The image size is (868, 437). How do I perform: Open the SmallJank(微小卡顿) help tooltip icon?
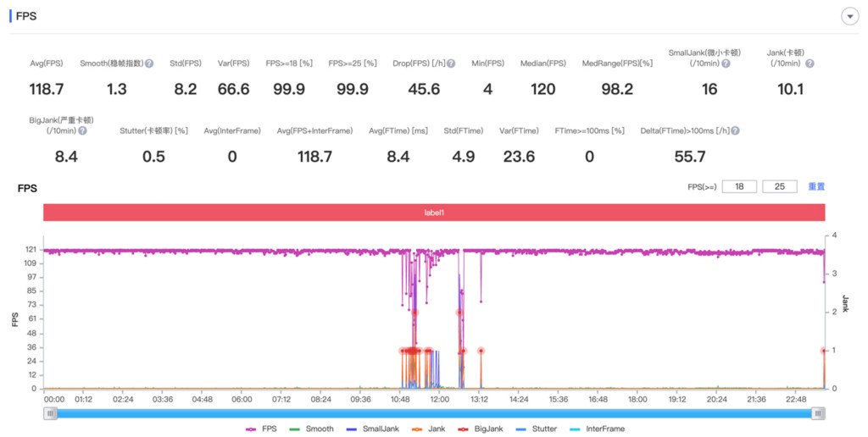(726, 64)
